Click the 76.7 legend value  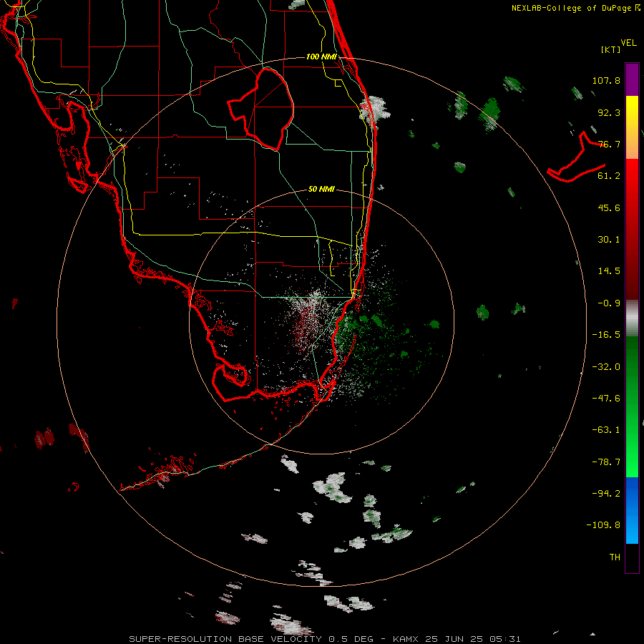609,144
